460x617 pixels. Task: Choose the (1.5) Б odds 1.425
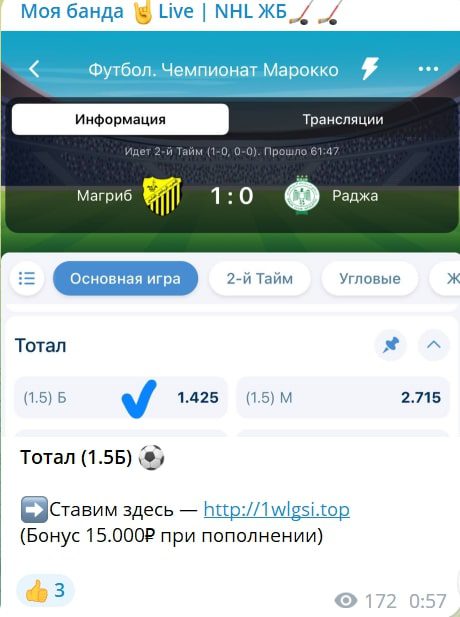[x=121, y=397]
